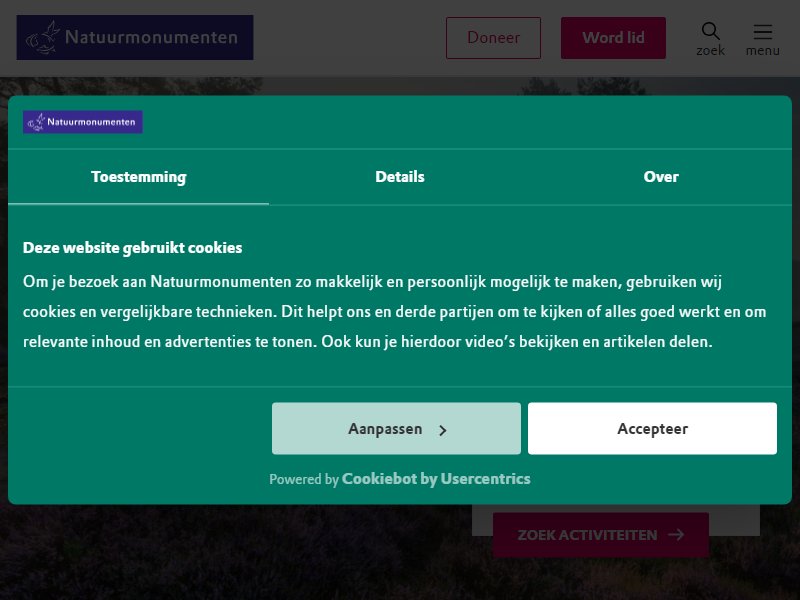The width and height of the screenshot is (800, 600).
Task: Open search via the zoek magnifier icon
Action: [710, 38]
